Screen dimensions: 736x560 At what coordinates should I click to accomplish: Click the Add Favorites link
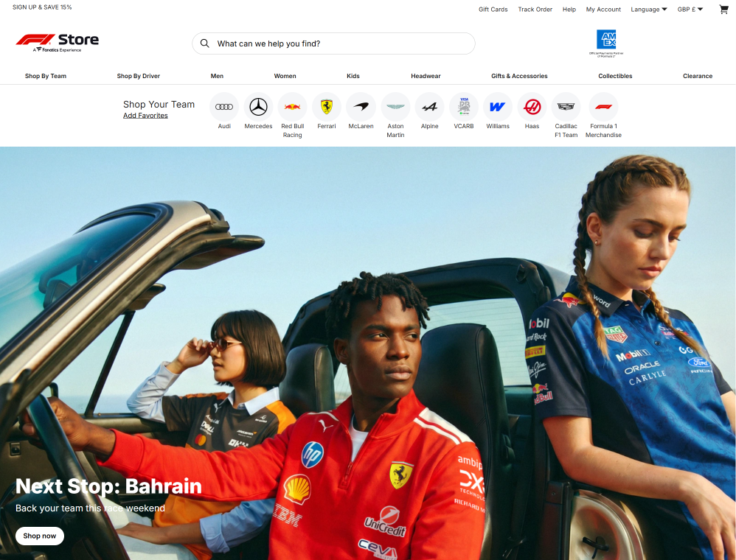click(145, 116)
